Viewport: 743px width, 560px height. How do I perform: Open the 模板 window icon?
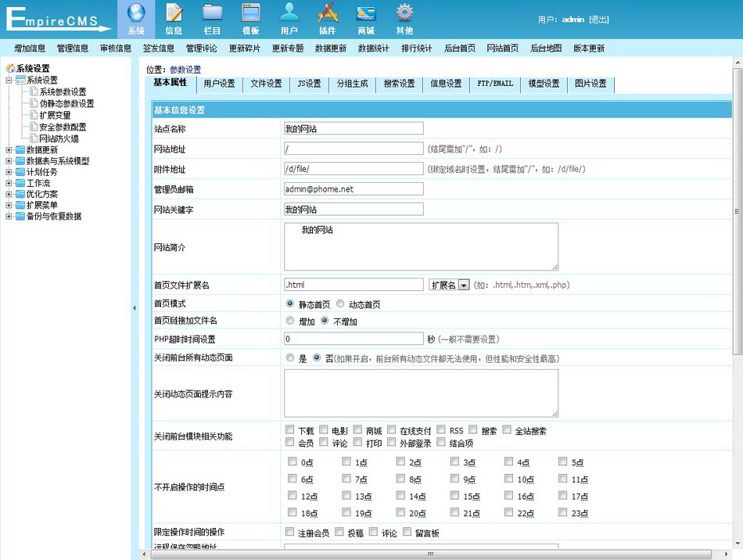pyautogui.click(x=251, y=13)
